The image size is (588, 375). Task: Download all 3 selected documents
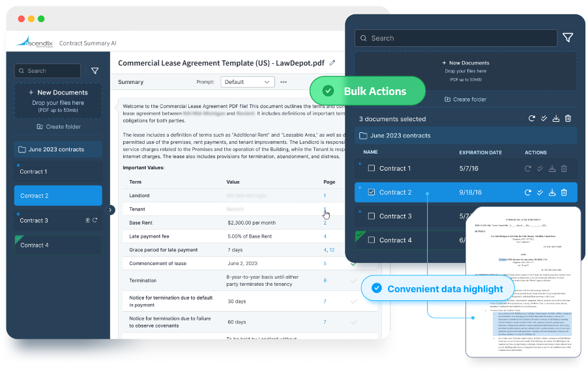556,118
